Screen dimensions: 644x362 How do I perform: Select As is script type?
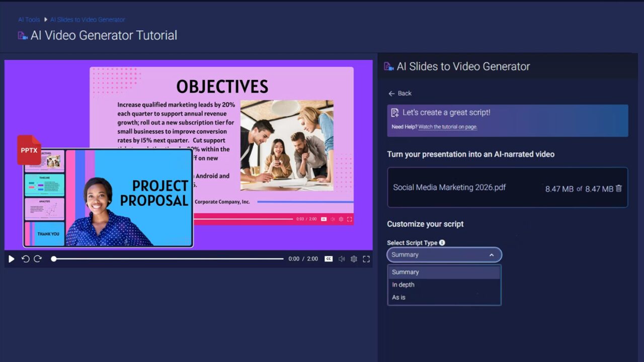398,297
